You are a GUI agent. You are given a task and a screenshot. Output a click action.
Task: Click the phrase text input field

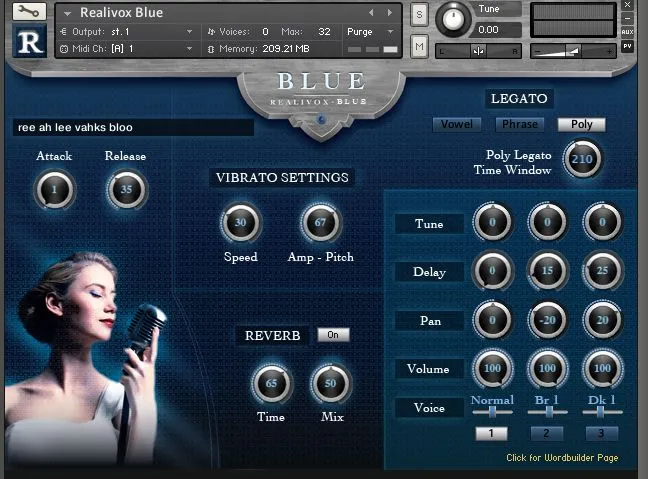tap(132, 128)
